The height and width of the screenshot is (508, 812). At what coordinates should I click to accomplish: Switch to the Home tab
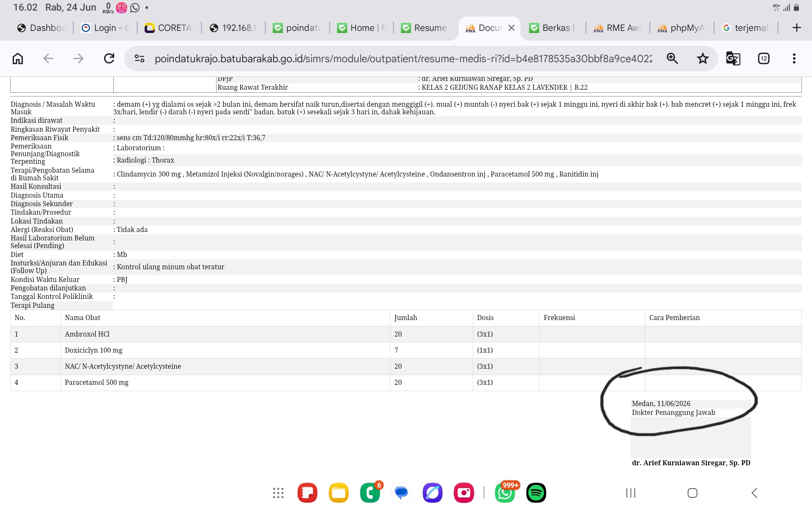click(362, 28)
